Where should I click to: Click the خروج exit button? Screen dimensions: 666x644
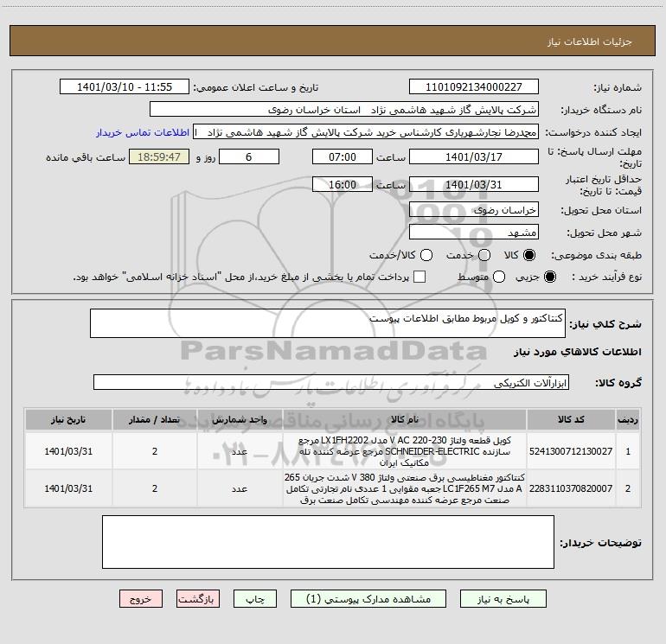[141, 598]
